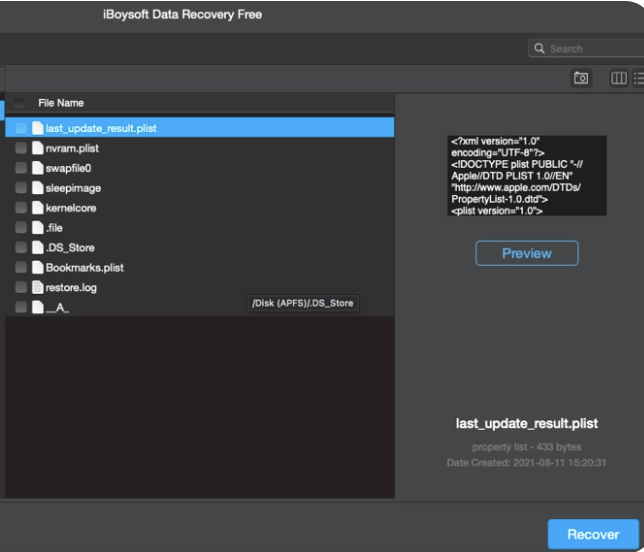Click the 'property list - 433 bytes' text
Screen dimensions: 644x552
point(527,447)
